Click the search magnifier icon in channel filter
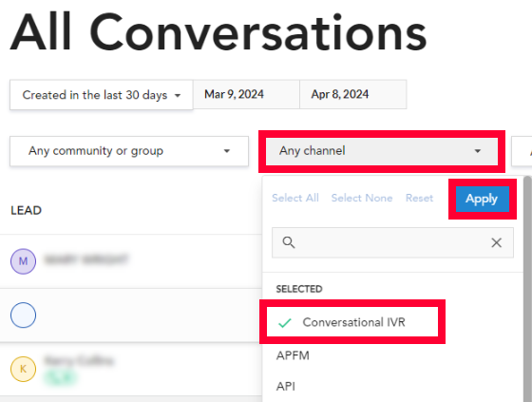This screenshot has height=402, width=532. coord(289,242)
